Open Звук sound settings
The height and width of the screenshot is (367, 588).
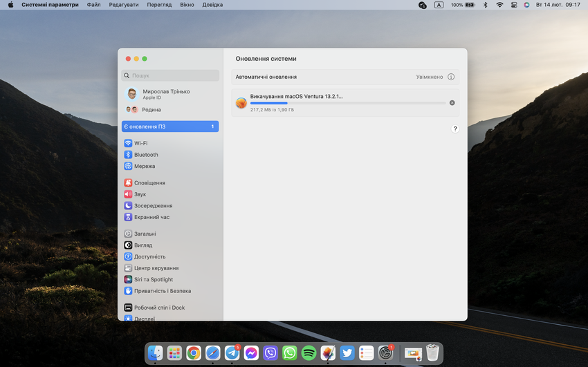pos(140,194)
